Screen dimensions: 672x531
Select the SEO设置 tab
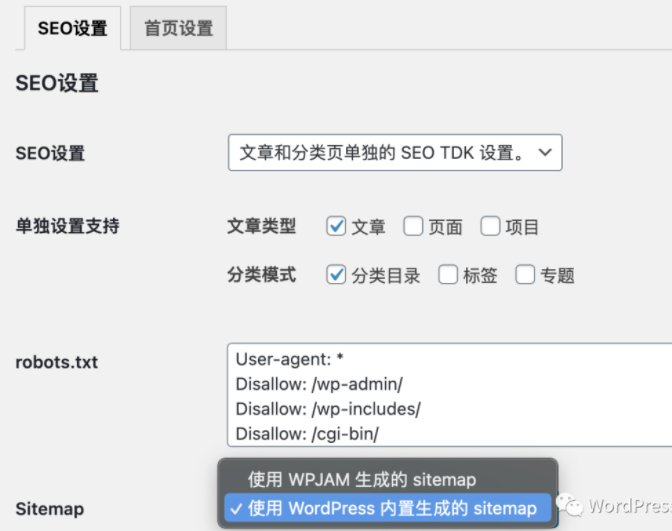tap(72, 28)
